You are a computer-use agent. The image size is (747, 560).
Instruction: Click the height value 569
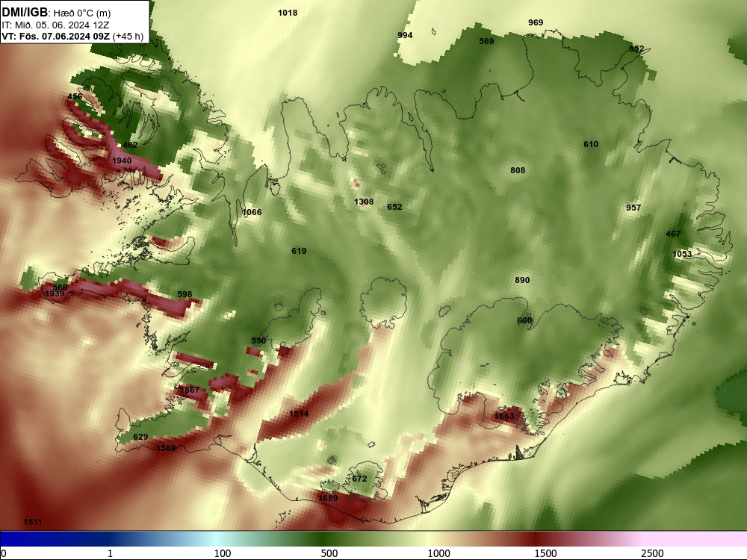coord(486,41)
